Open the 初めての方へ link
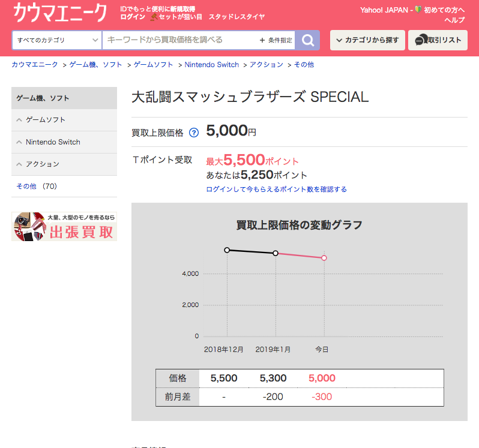This screenshot has width=479, height=448. [x=444, y=10]
